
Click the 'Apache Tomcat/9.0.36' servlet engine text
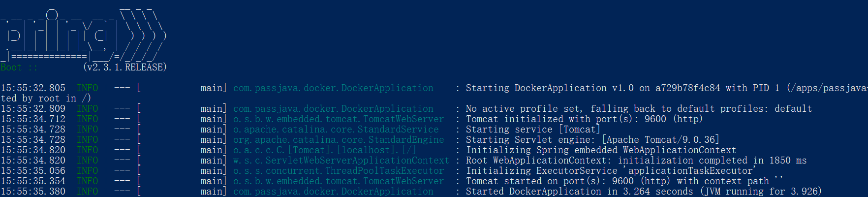pyautogui.click(x=660, y=140)
